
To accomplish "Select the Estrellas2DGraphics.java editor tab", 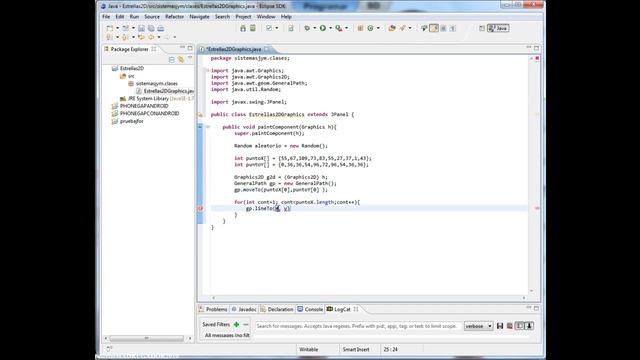I will click(x=234, y=49).
